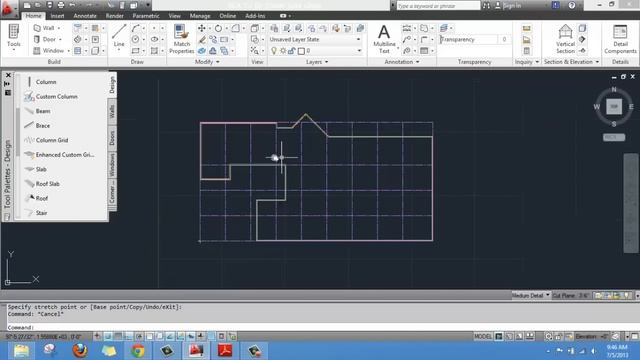Toggle Grid Display in the status bar
Viewport: 640px width, 360px height.
tap(118, 336)
